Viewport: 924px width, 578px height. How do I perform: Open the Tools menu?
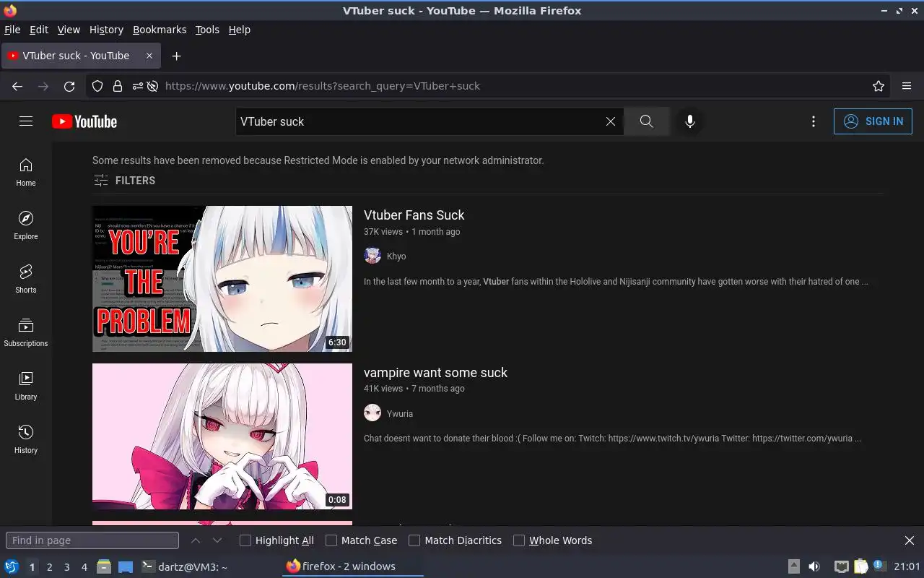(x=207, y=30)
